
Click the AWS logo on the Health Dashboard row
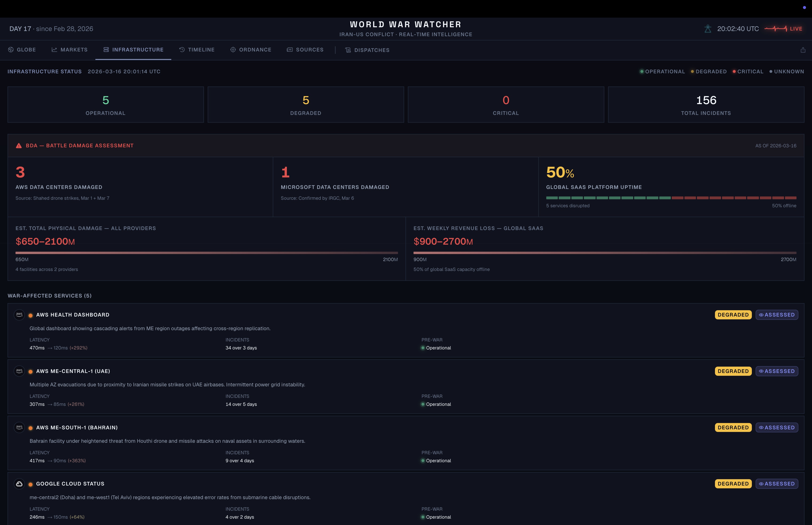[19, 315]
